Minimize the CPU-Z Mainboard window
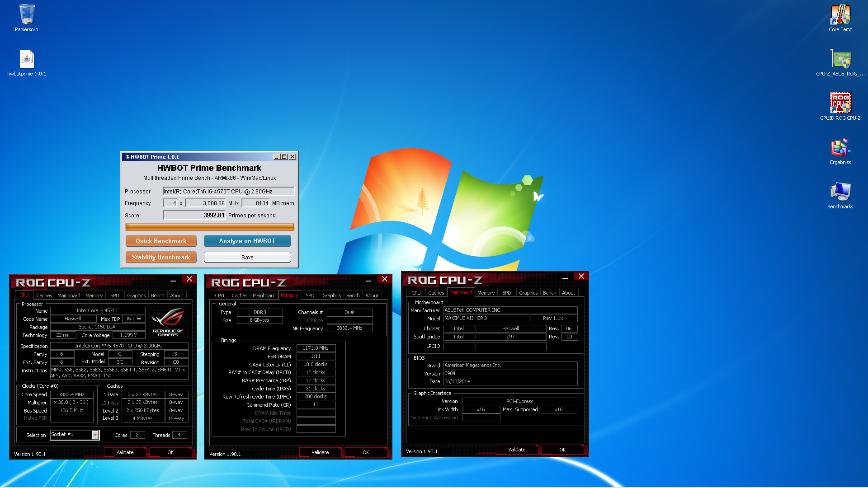Viewport: 868px width, 488px height. coord(565,278)
